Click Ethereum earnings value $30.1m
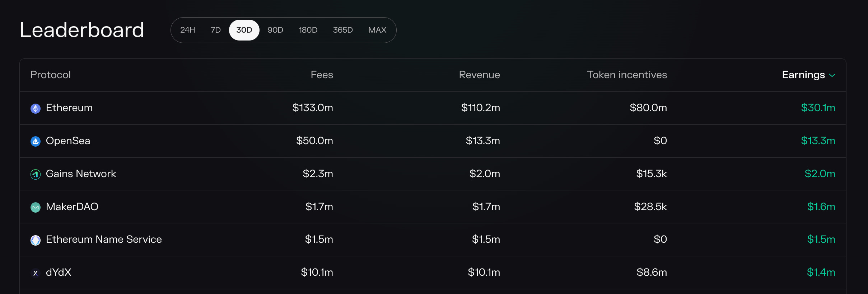This screenshot has height=294, width=868. tap(818, 108)
